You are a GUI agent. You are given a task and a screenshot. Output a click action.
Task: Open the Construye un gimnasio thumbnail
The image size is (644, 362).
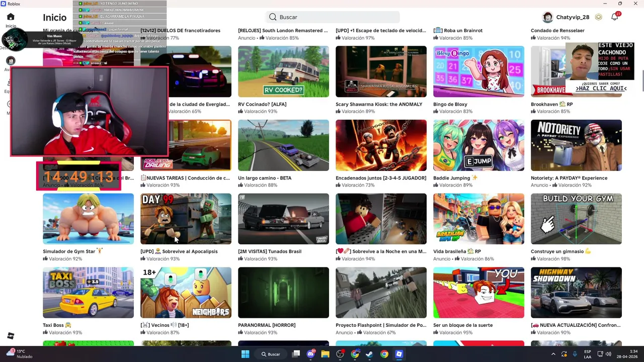tap(576, 219)
